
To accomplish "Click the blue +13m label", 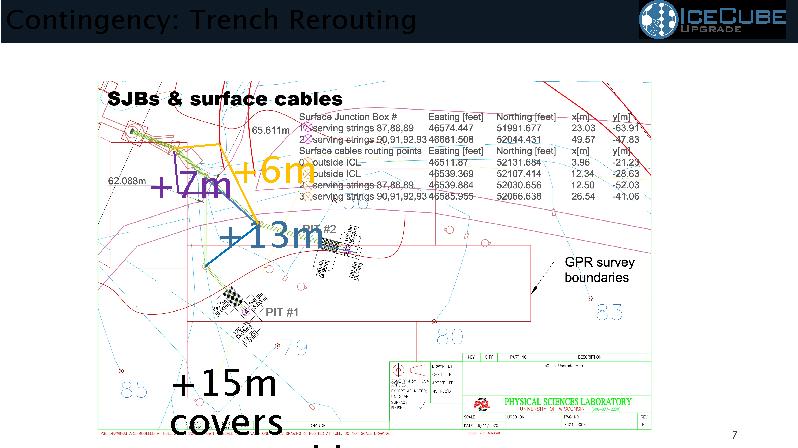I will tap(270, 236).
